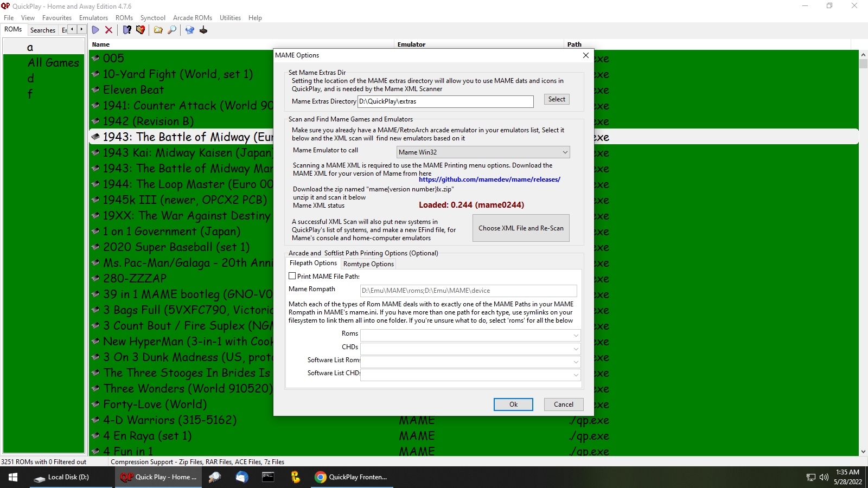This screenshot has width=868, height=488.
Task: Click the ROM list vertical scrollbar
Action: (x=863, y=253)
